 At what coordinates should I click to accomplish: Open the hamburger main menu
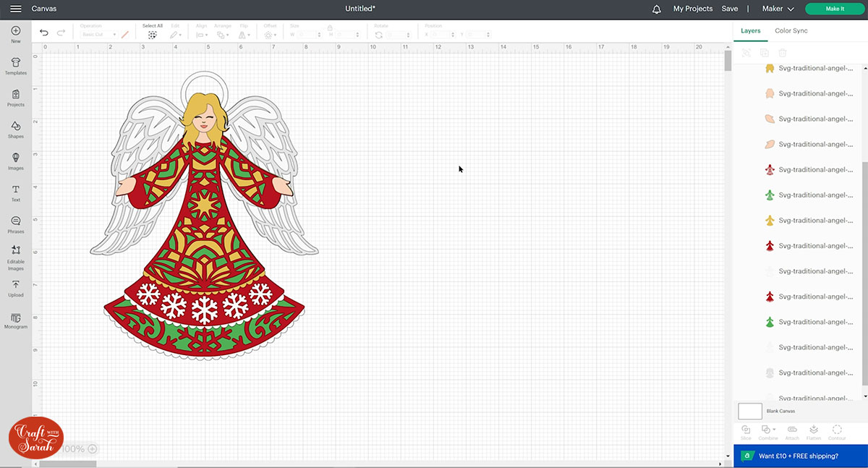tap(15, 9)
